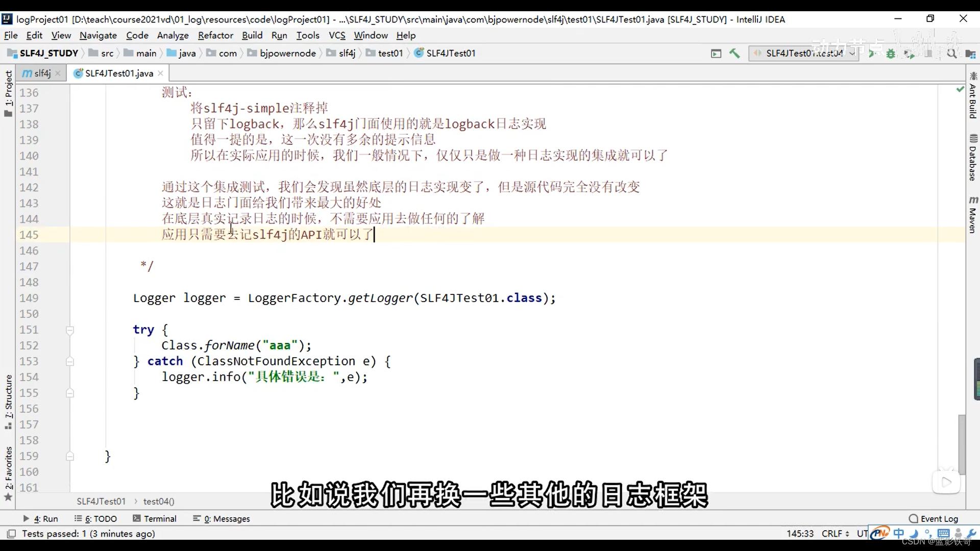The height and width of the screenshot is (551, 980).
Task: Click the bjpowernode breadcrumb folder
Action: [282, 53]
